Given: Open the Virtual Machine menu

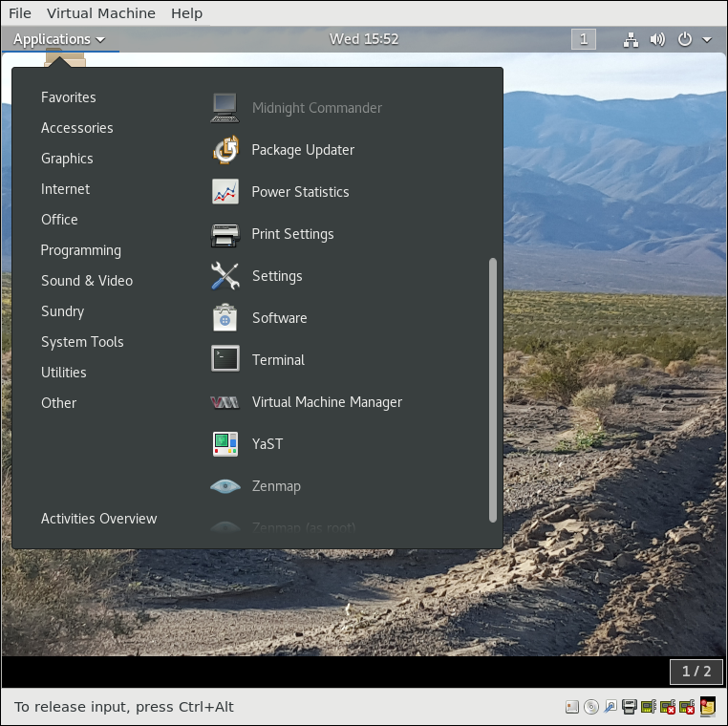Looking at the screenshot, I should point(101,13).
